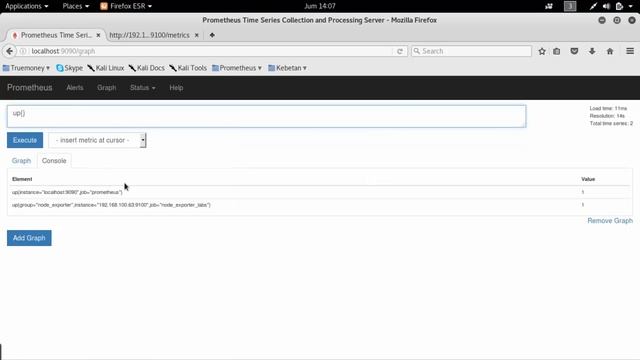Switch to the Console tab
The height and width of the screenshot is (360, 640).
point(54,161)
